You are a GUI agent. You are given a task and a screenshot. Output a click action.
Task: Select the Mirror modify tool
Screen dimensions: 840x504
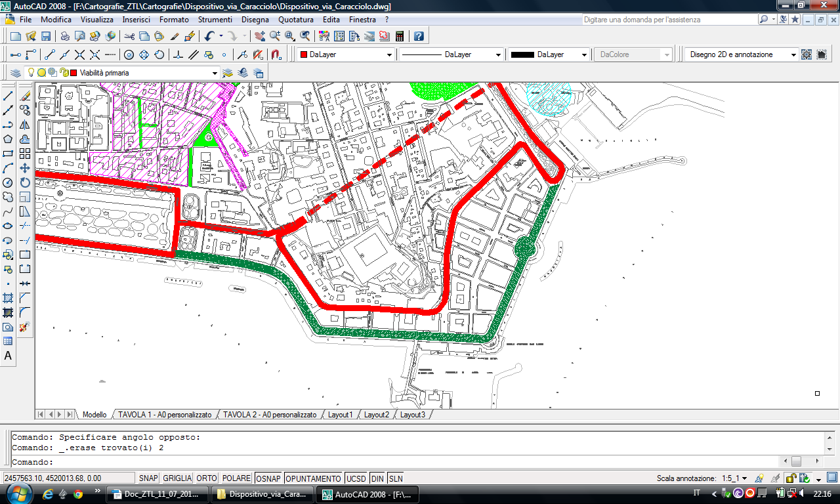tap(25, 125)
